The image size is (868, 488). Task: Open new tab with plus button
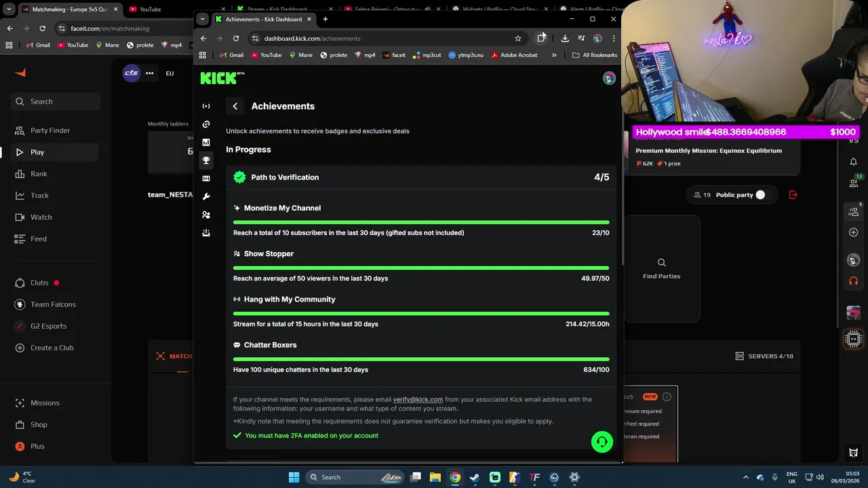(x=325, y=19)
